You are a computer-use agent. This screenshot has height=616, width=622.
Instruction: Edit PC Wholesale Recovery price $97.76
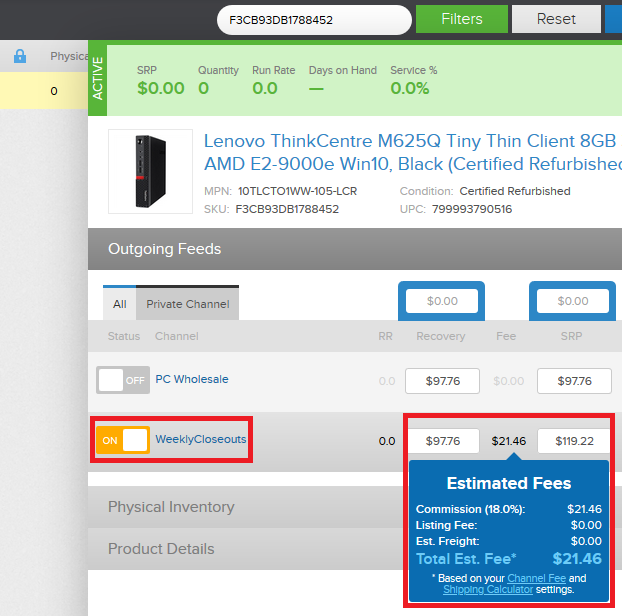442,381
